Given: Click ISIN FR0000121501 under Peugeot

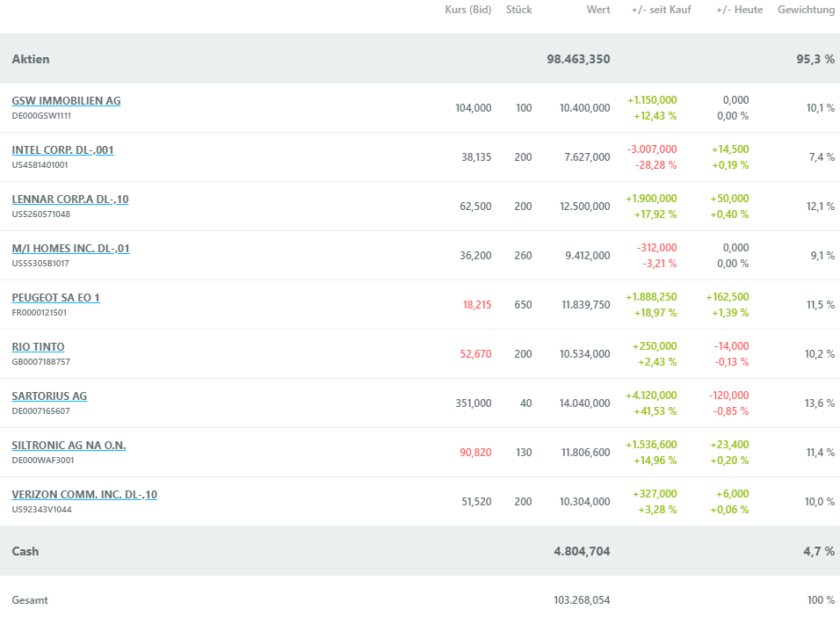Looking at the screenshot, I should 40,313.
